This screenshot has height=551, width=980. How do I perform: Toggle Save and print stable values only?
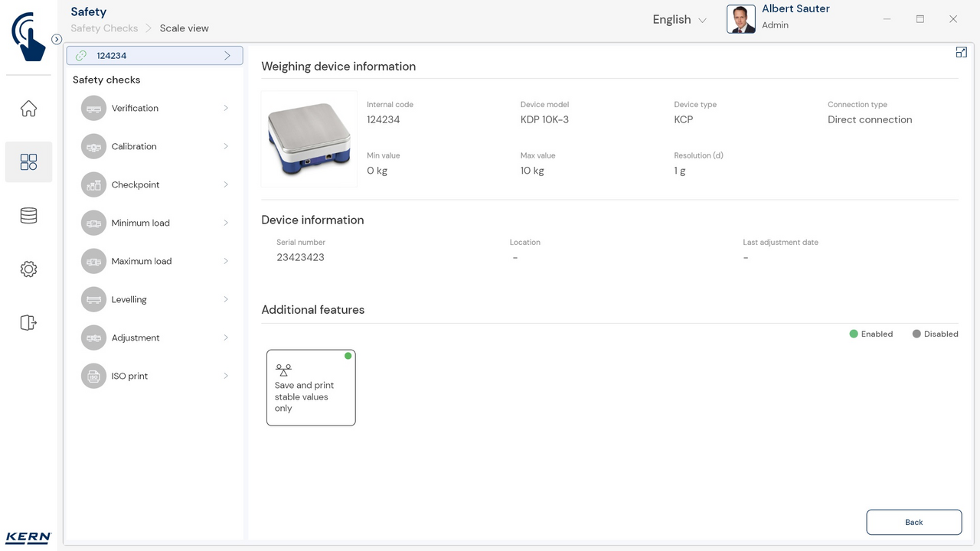click(311, 387)
